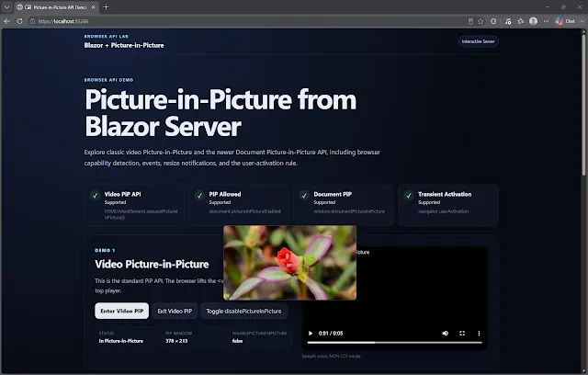The image size is (588, 375).
Task: Expand the arrow next to Chat
Action: (582, 21)
